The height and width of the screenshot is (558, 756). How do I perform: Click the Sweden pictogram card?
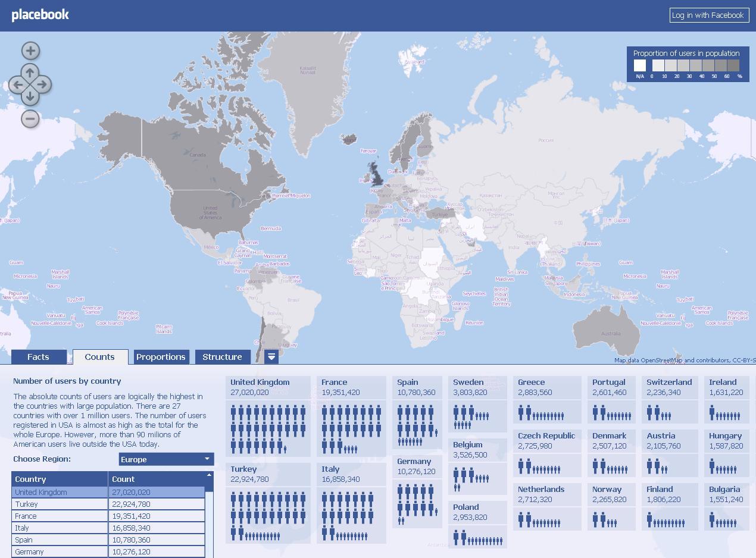[477, 404]
